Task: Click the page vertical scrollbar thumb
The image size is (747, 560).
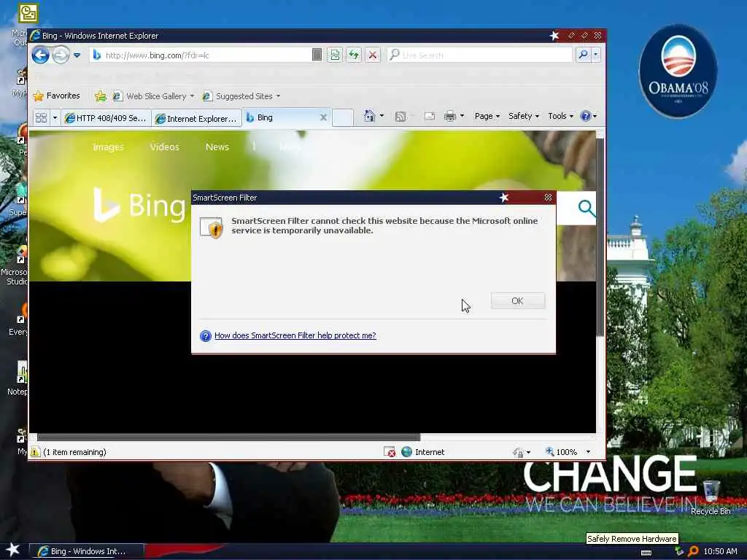Action: (x=600, y=237)
